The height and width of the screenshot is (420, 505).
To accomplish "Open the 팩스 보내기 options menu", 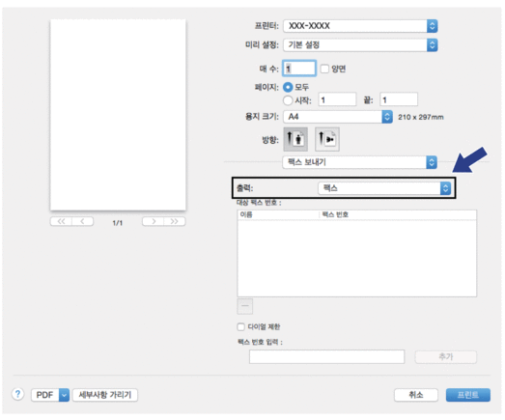I will (x=360, y=162).
